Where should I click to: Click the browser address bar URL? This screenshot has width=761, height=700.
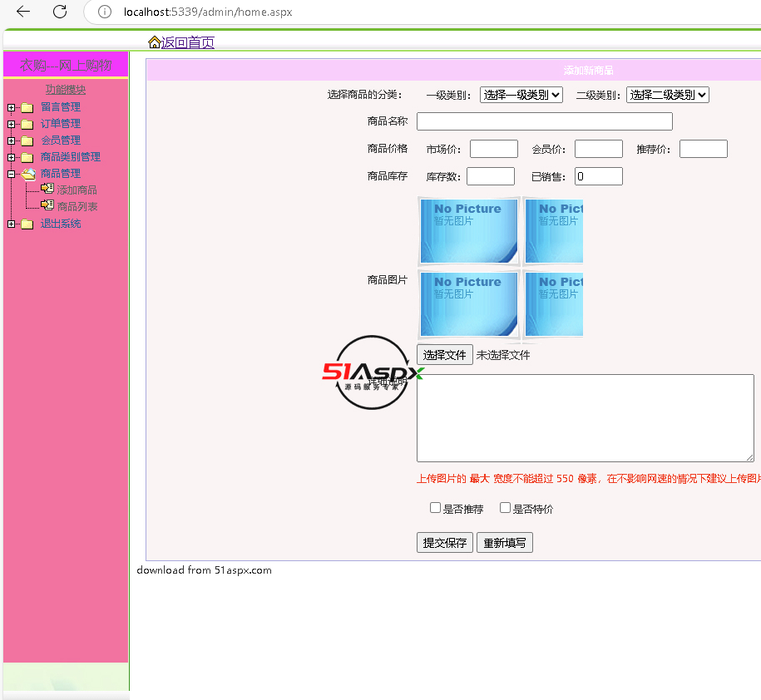click(208, 12)
